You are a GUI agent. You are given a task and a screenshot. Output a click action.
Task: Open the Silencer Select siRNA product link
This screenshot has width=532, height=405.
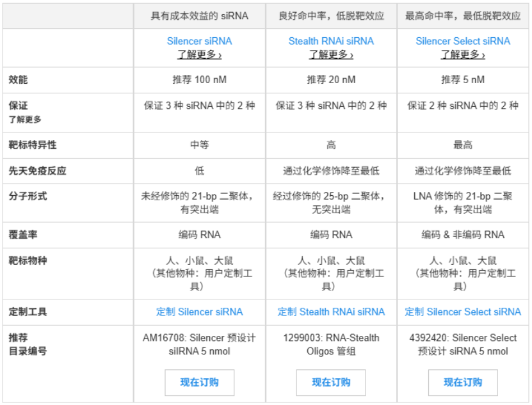(x=462, y=41)
